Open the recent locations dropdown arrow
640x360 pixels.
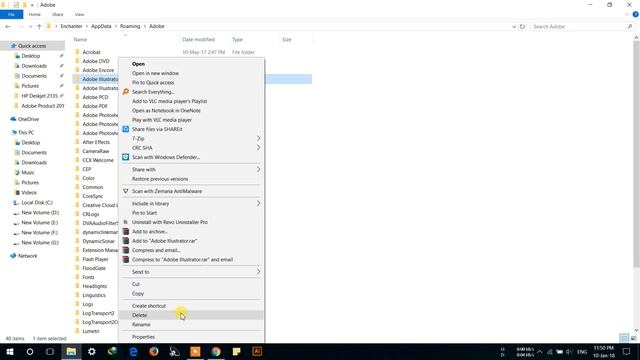click(x=31, y=27)
